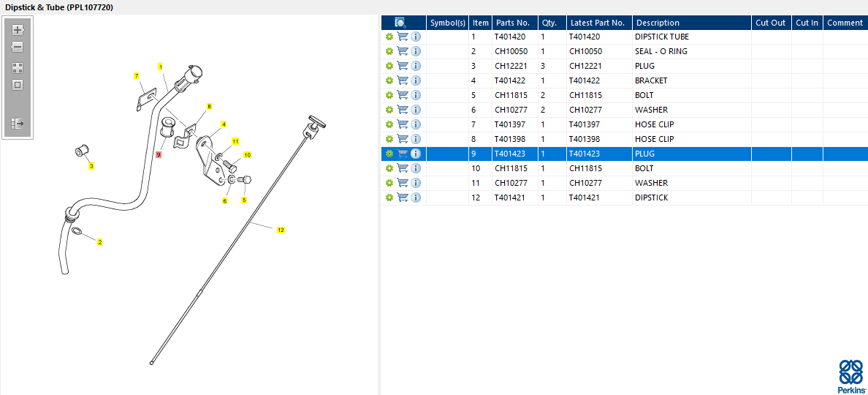Add DIPSTICK TUBE to cart
This screenshot has width=868, height=395.
[x=403, y=37]
